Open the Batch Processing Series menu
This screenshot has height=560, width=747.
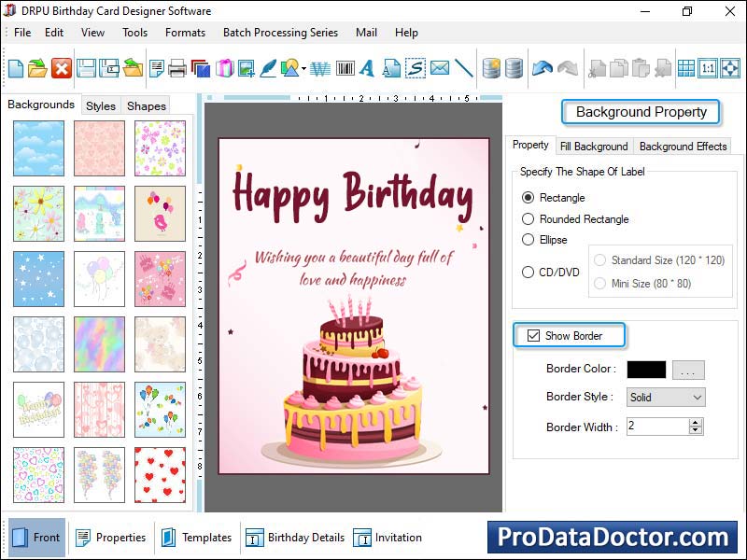[280, 32]
